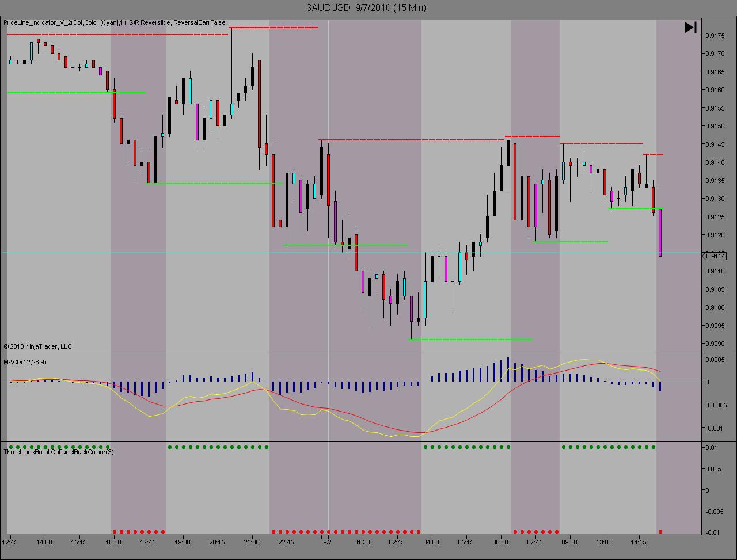
Task: Click the 04:00 time axis label
Action: 431,542
